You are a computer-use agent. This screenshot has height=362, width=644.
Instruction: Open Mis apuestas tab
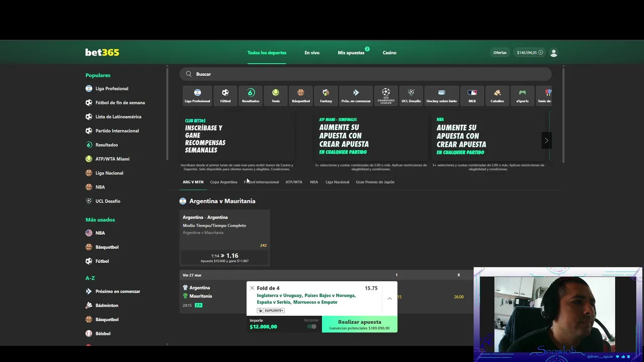click(x=351, y=52)
